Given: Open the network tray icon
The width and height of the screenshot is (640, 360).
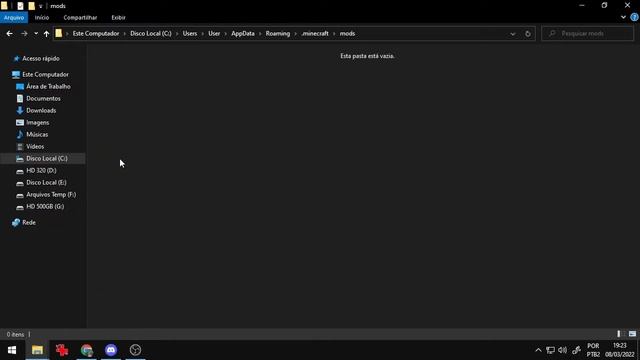Looking at the screenshot, I should click(x=550, y=350).
